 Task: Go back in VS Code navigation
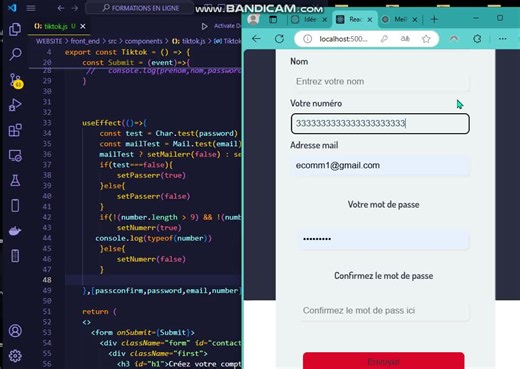pos(61,8)
